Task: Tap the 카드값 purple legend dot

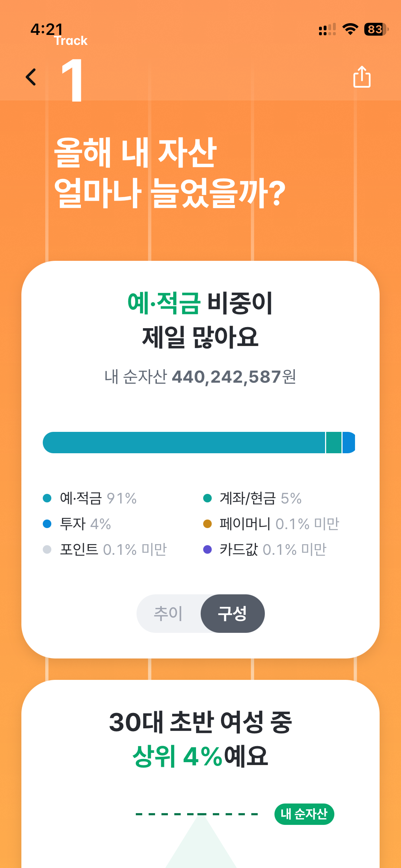Action: 207,549
